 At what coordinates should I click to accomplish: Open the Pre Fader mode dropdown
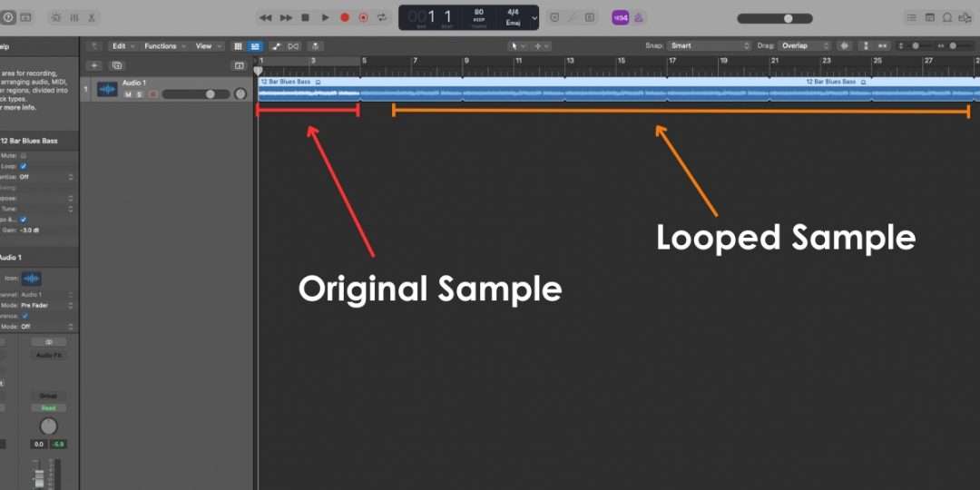click(x=47, y=305)
